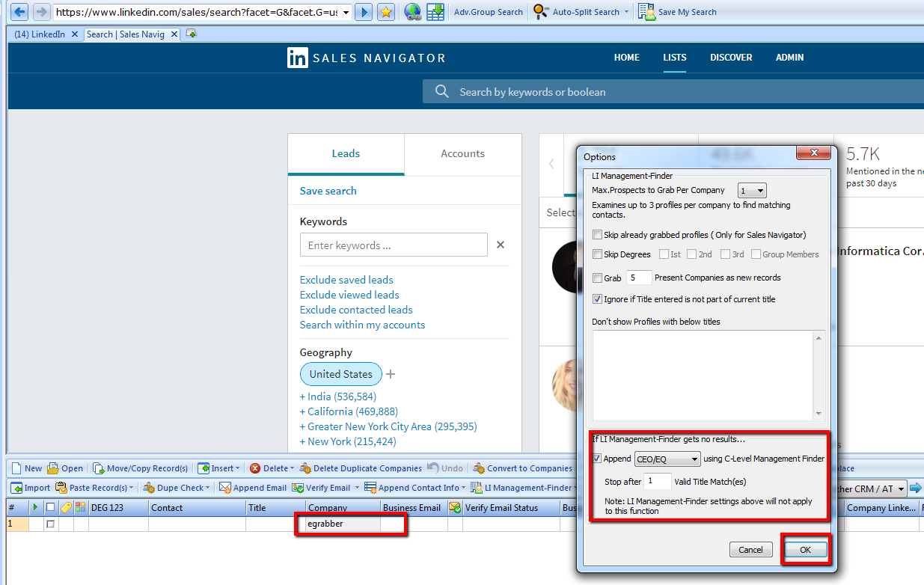924x585 pixels.
Task: Click the Open folder icon
Action: [x=53, y=468]
